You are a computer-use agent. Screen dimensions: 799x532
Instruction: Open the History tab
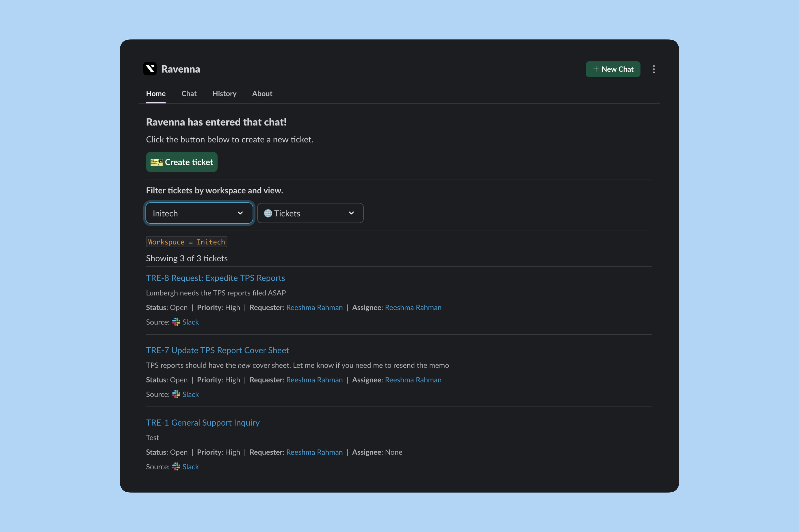[224, 94]
